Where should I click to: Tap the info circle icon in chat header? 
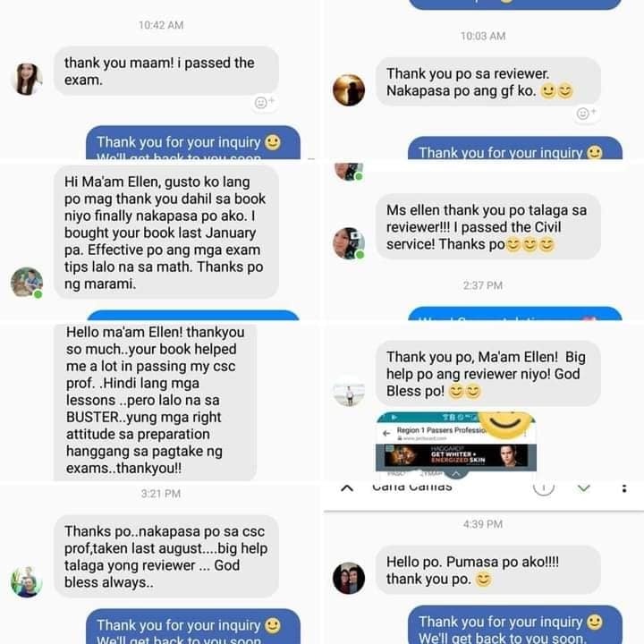[x=544, y=487]
